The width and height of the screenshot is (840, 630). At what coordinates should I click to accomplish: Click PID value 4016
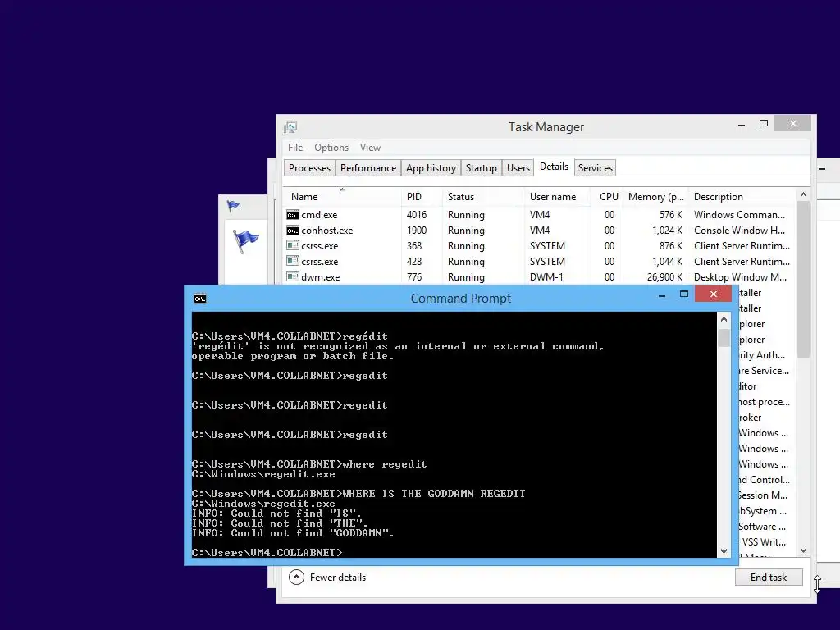[416, 215]
